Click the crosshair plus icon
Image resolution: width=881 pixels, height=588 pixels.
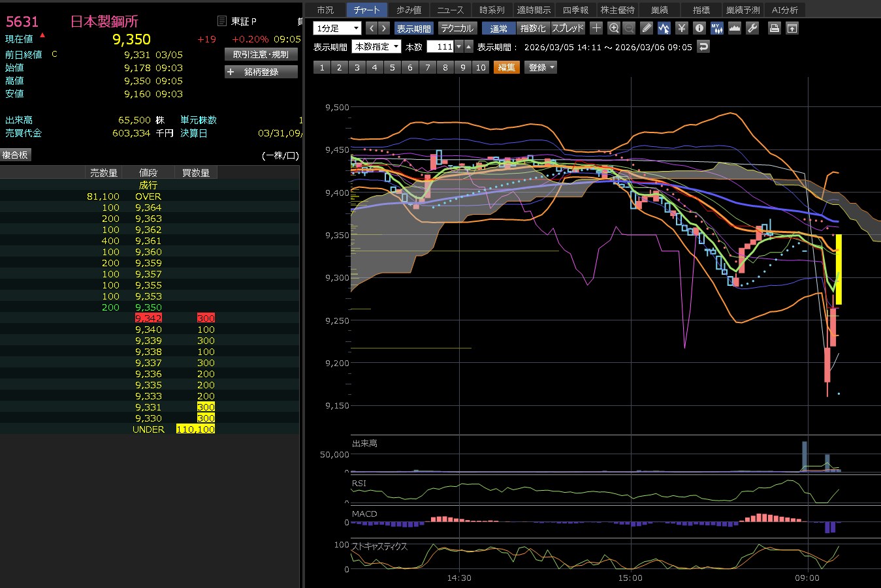point(596,28)
